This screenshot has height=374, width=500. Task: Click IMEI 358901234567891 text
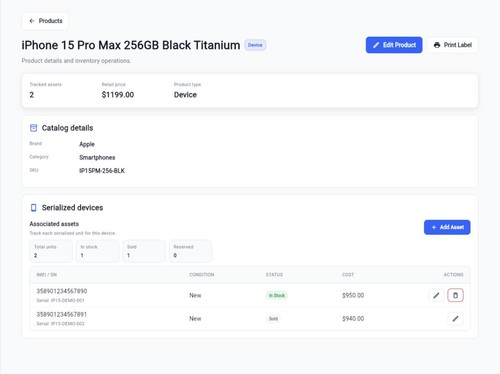(x=62, y=314)
